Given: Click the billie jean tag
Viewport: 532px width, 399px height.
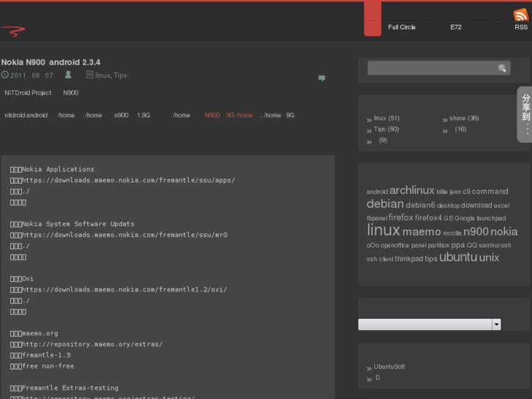Looking at the screenshot, I should (449, 192).
